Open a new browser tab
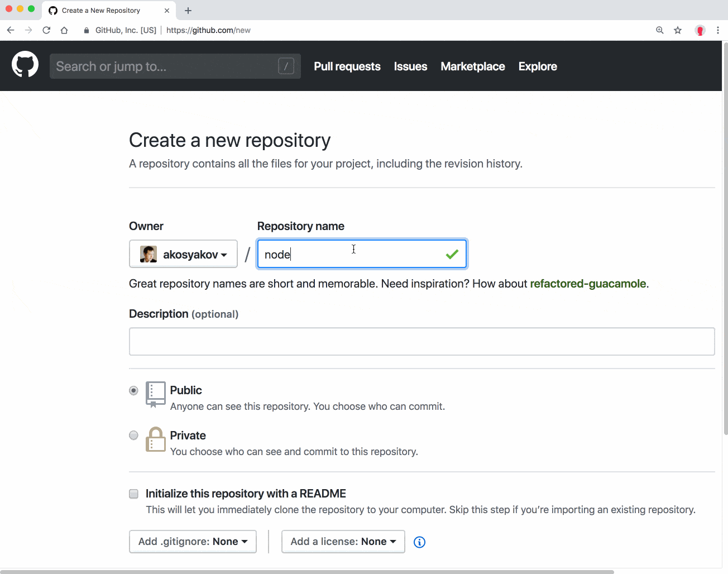 188,10
